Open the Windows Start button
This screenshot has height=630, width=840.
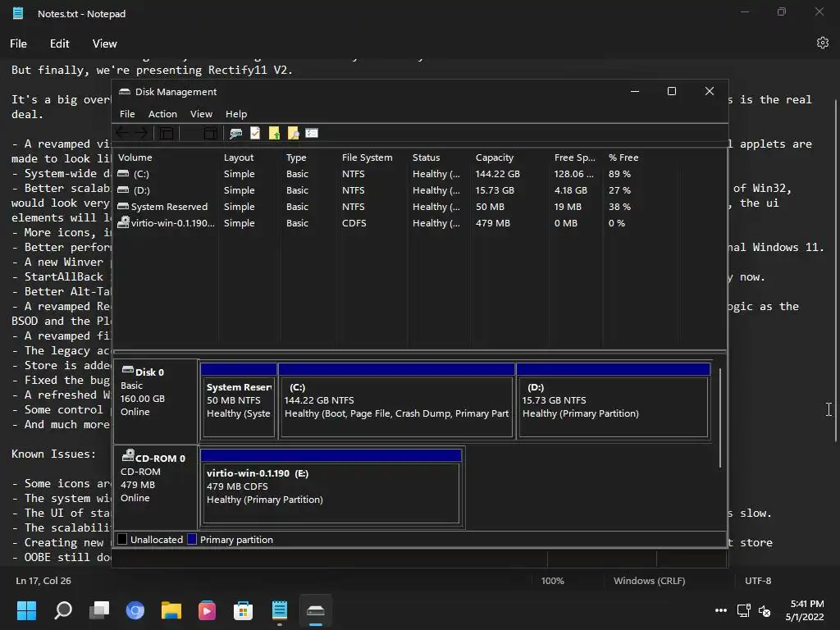click(x=26, y=610)
